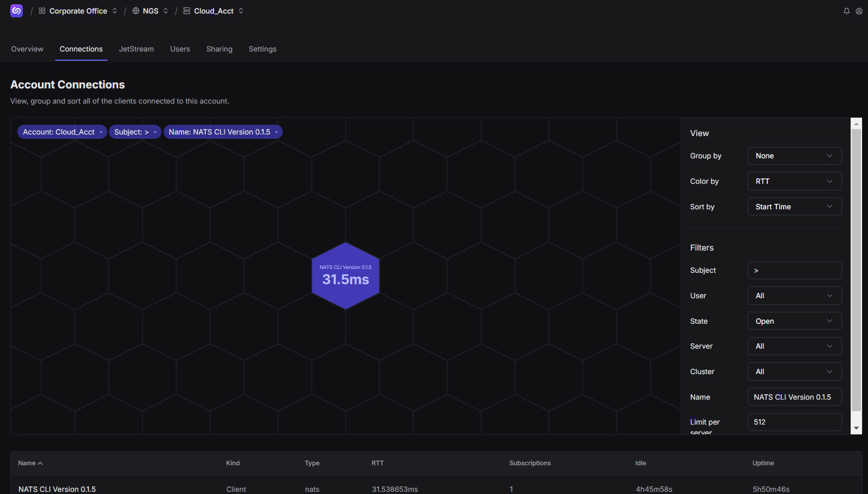Open the Users tab

tap(180, 49)
